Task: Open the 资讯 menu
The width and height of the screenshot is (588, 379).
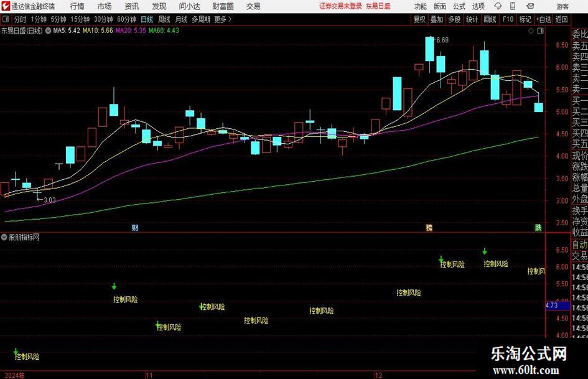Action: pos(132,6)
